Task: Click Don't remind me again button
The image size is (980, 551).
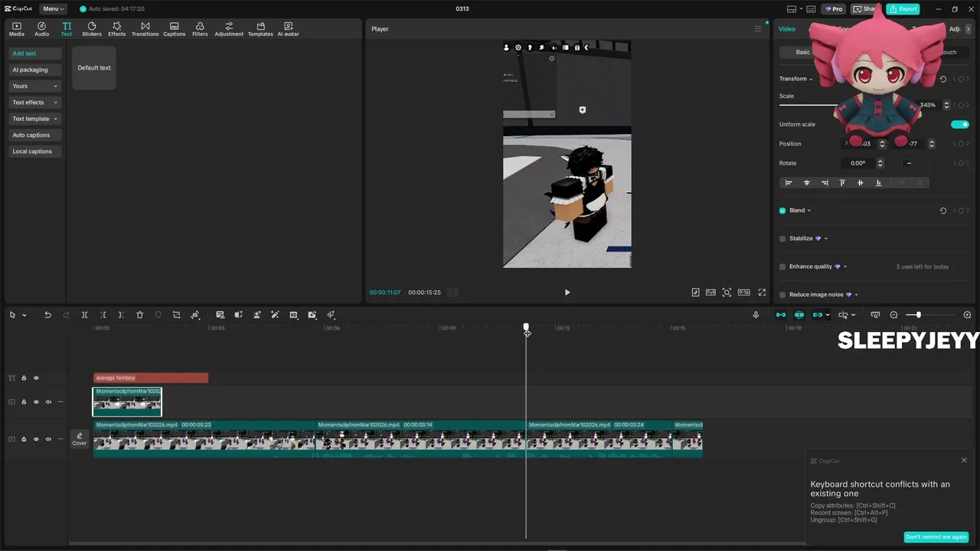Action: [x=936, y=537]
